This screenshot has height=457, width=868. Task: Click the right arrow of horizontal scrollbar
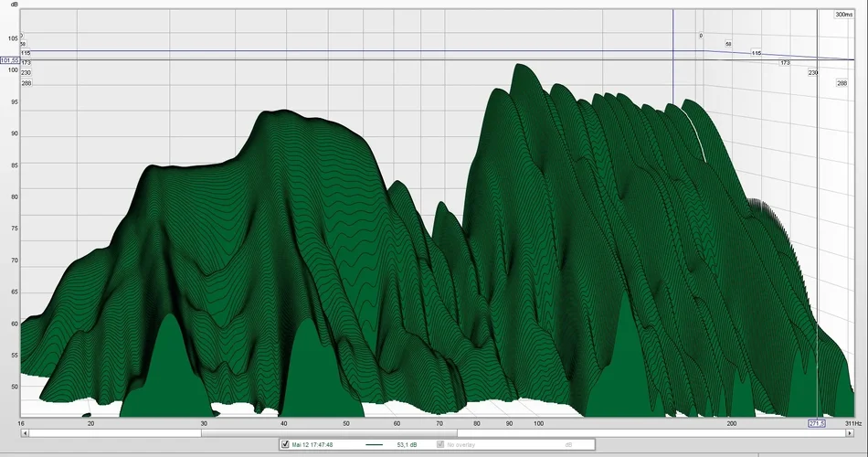pos(850,432)
